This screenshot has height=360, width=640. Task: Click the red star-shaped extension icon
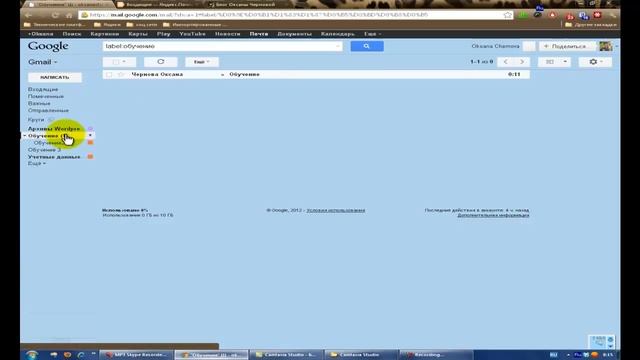coord(597,15)
